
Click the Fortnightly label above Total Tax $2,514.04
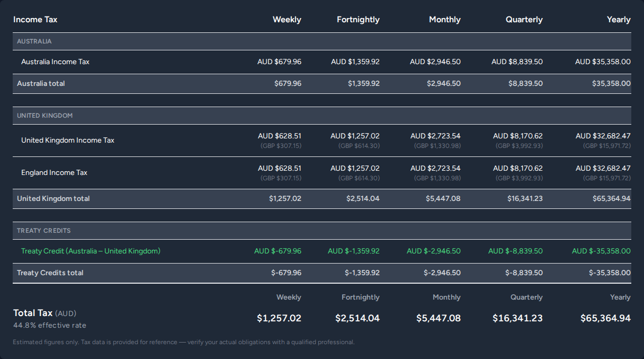(361, 297)
